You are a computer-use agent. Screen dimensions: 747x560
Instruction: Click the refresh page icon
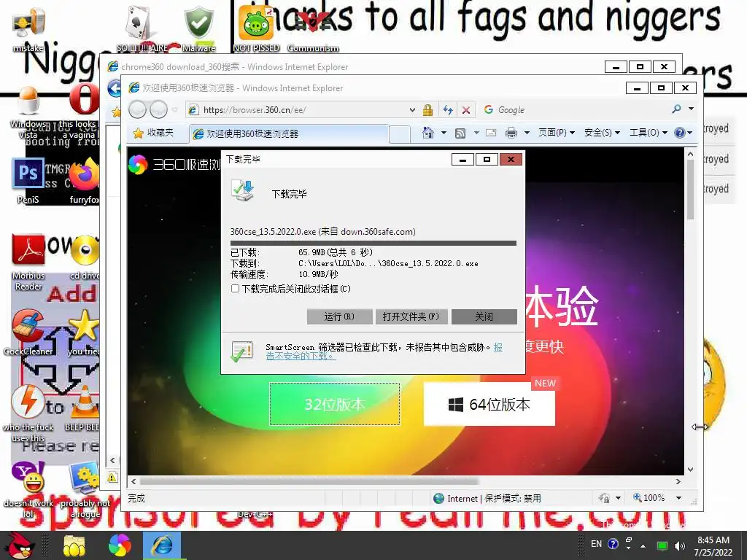[447, 110]
